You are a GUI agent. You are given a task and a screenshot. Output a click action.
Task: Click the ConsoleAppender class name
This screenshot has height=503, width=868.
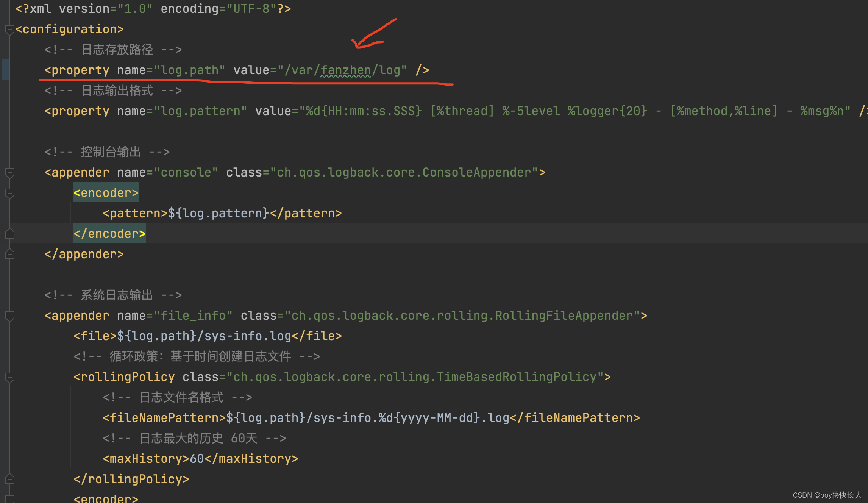(x=477, y=172)
